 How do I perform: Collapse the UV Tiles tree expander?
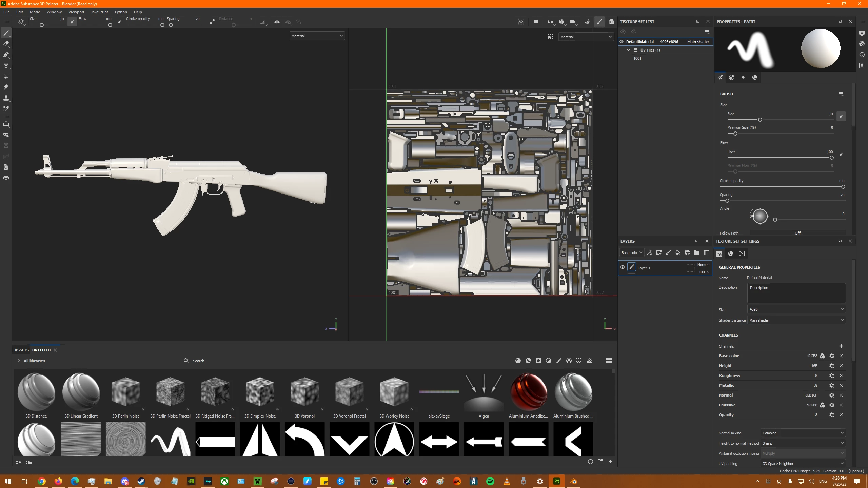tap(628, 50)
